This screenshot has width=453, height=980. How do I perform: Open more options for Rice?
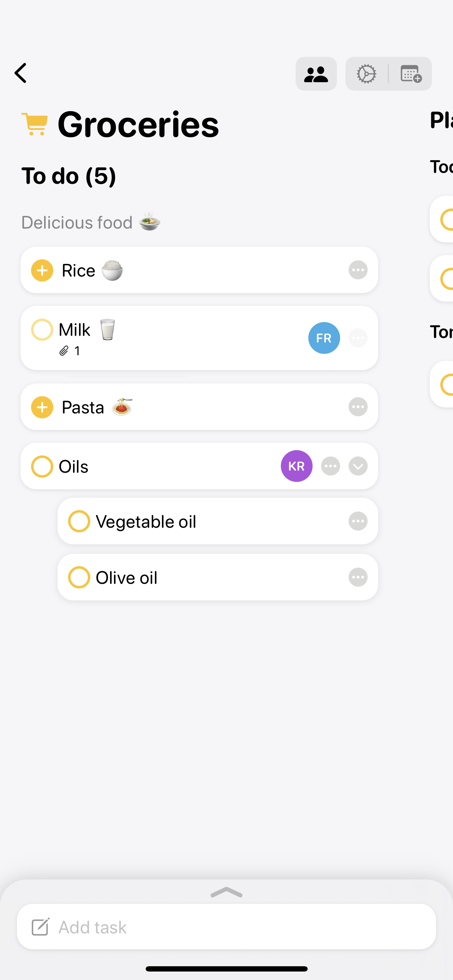point(357,270)
